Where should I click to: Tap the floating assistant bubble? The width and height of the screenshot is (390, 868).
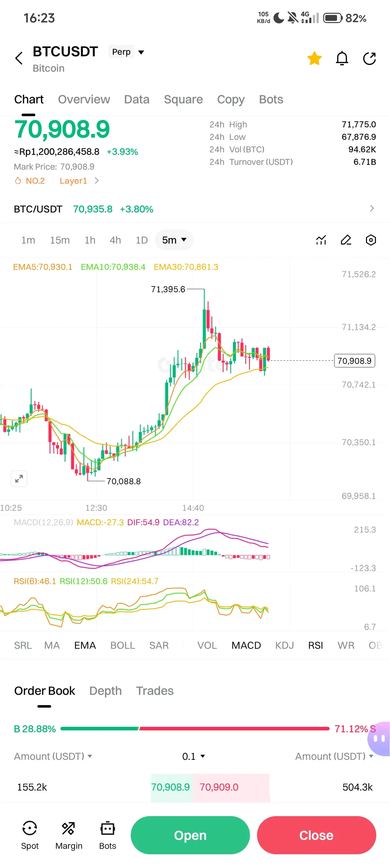point(379,739)
